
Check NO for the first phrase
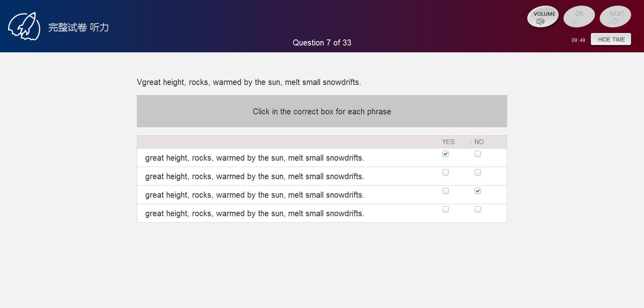pyautogui.click(x=478, y=154)
